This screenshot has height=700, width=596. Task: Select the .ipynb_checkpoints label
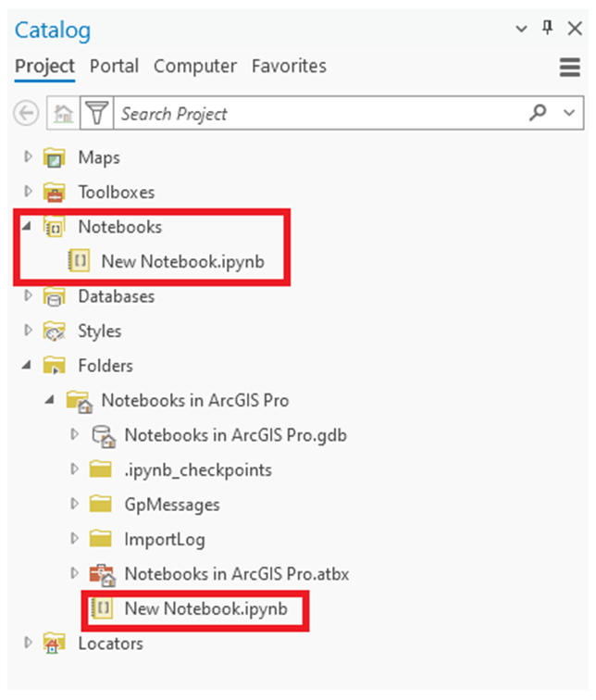point(198,470)
